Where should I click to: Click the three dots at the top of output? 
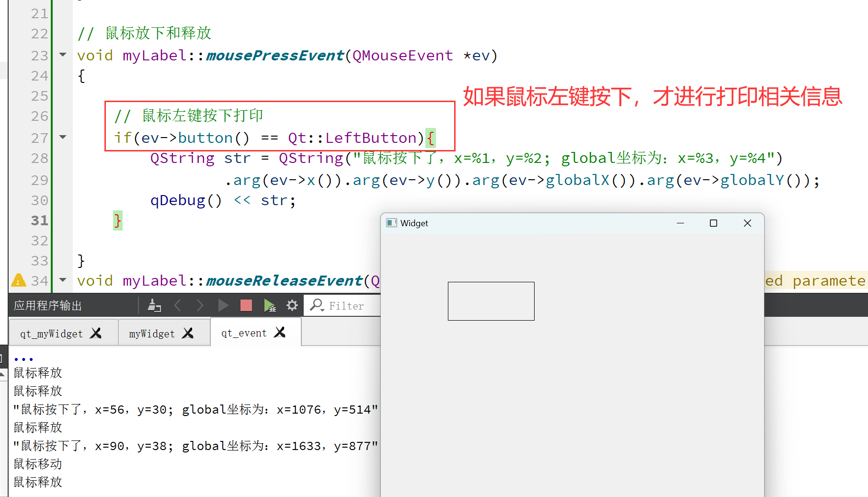23,359
